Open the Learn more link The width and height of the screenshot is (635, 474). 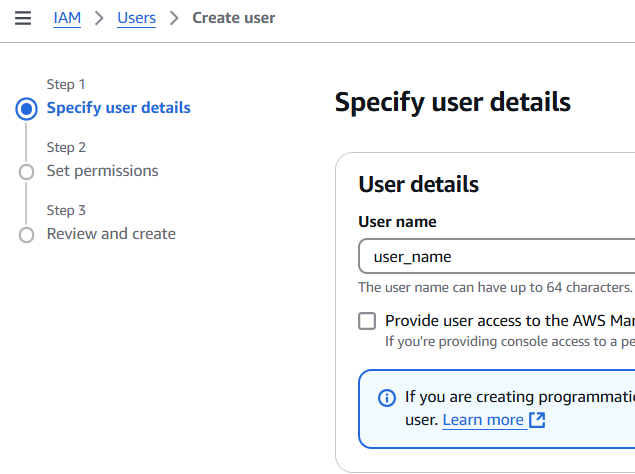[483, 420]
